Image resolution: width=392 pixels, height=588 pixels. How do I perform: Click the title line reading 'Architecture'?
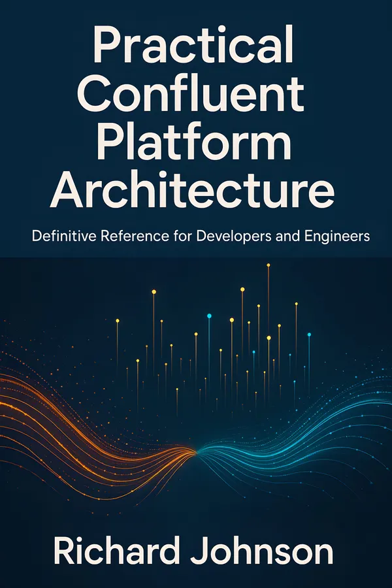192,189
